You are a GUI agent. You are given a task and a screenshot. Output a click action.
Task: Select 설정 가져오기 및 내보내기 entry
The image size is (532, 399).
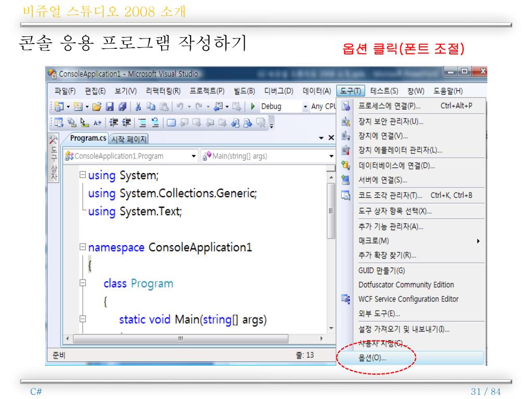(411, 329)
